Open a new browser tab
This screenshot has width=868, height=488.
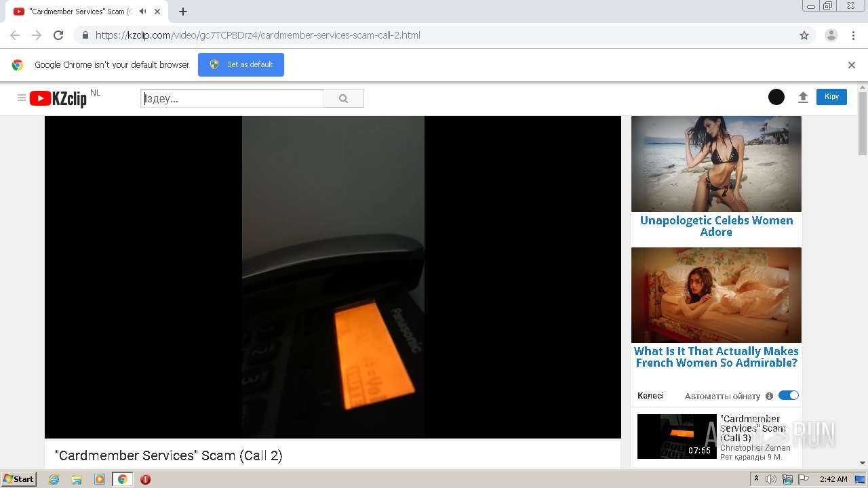click(x=183, y=12)
